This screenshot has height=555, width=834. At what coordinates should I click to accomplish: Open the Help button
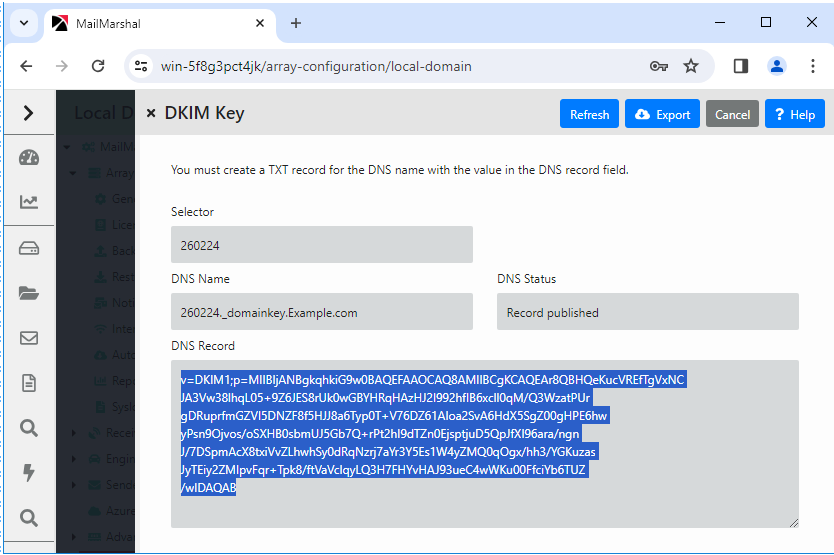click(x=795, y=114)
